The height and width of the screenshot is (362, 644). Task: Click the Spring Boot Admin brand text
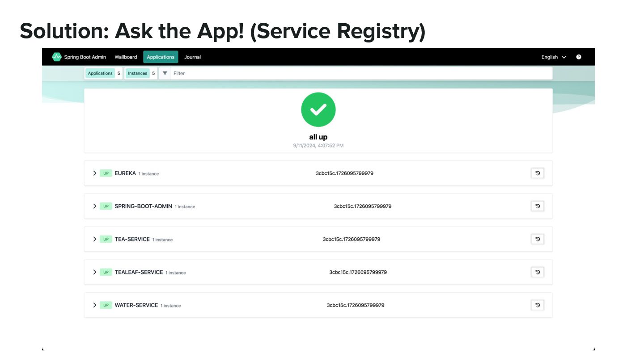85,57
